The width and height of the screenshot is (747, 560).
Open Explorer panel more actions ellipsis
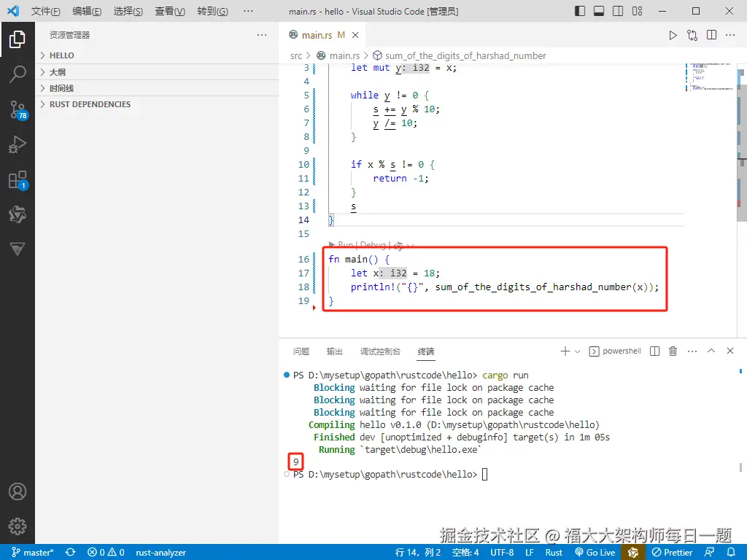pyautogui.click(x=262, y=35)
